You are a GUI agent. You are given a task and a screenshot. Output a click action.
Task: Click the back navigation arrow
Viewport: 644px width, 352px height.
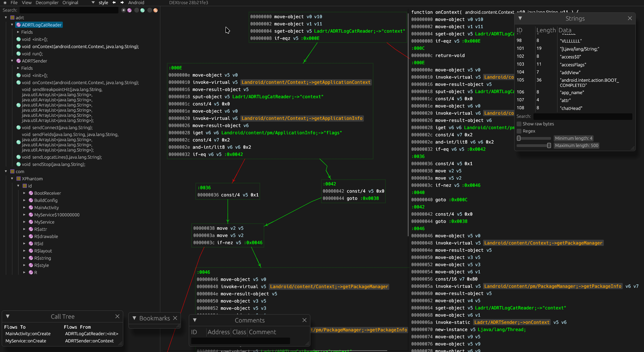pyautogui.click(x=114, y=2)
